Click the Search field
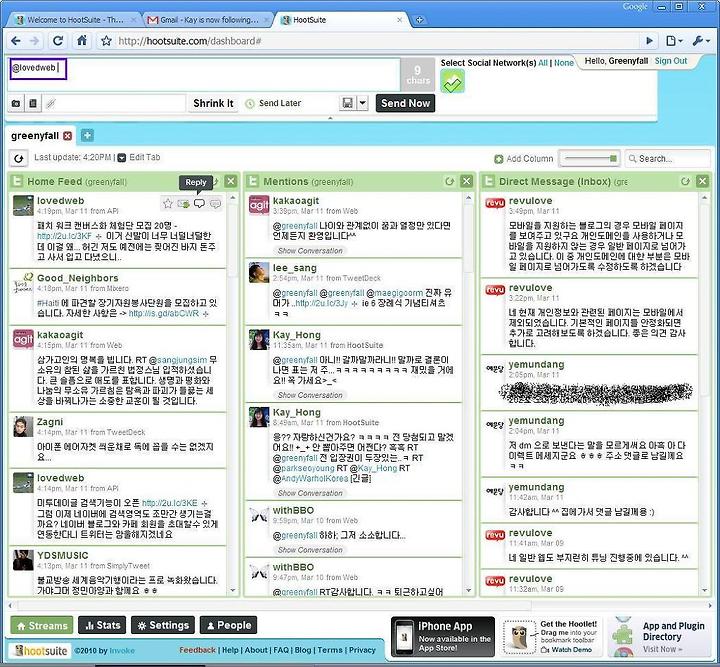 coord(668,159)
